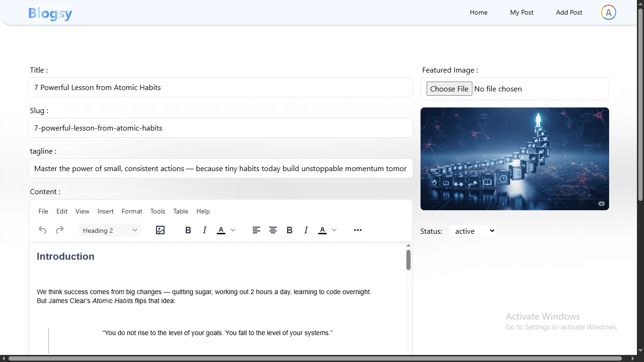Screen dimensions: 644x362
Task: Select the Insert image icon
Action: coord(160,230)
